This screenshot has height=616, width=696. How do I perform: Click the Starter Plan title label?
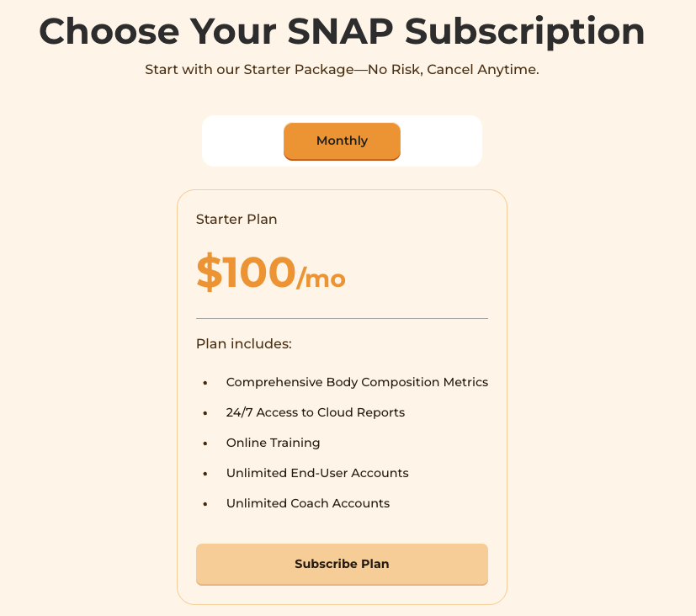click(236, 220)
